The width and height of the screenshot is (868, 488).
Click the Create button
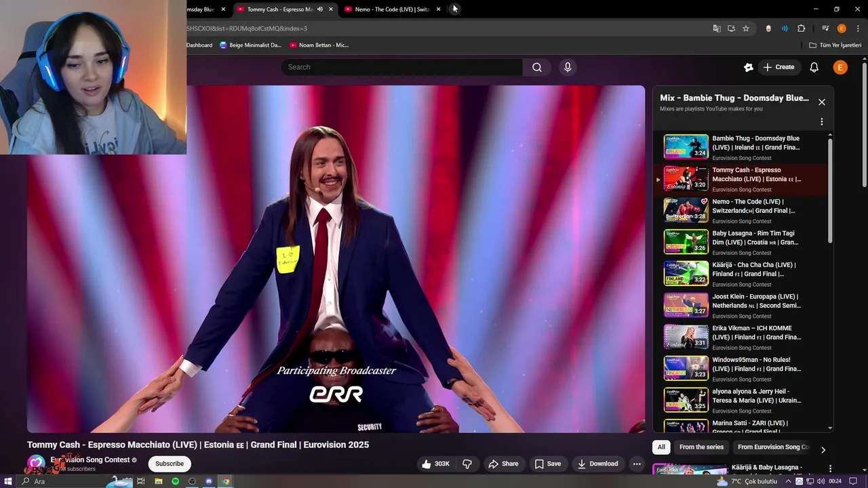click(x=778, y=67)
